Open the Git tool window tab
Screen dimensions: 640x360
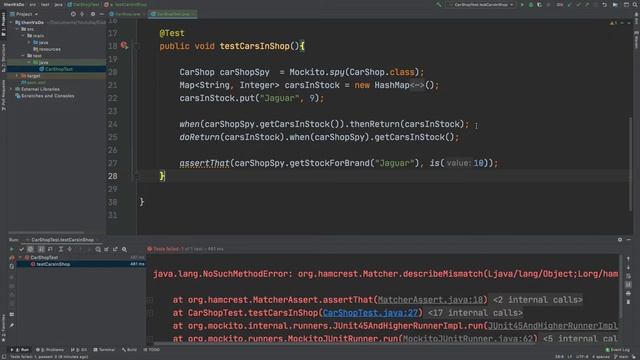[79, 350]
